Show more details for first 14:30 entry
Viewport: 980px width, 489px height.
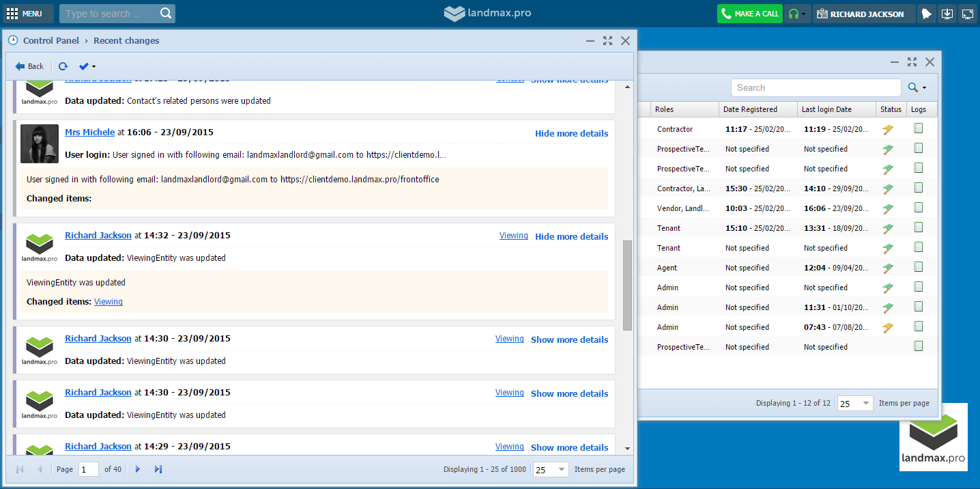point(569,340)
